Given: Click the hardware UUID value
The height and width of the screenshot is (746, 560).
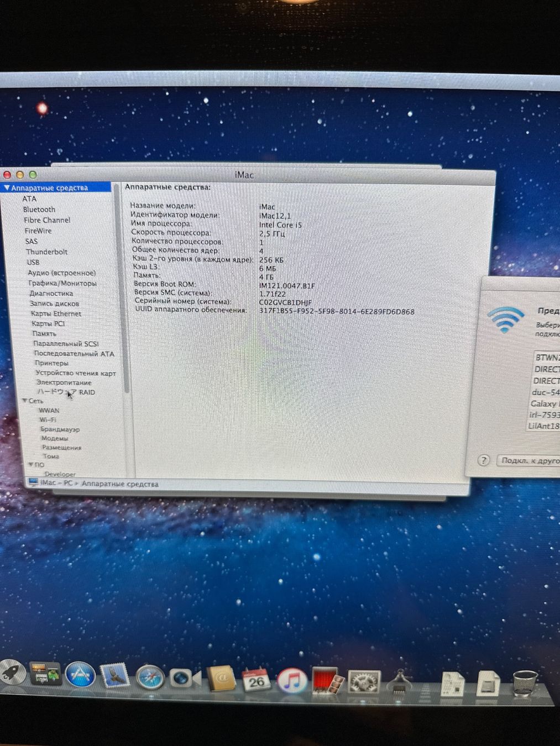Looking at the screenshot, I should [x=337, y=311].
